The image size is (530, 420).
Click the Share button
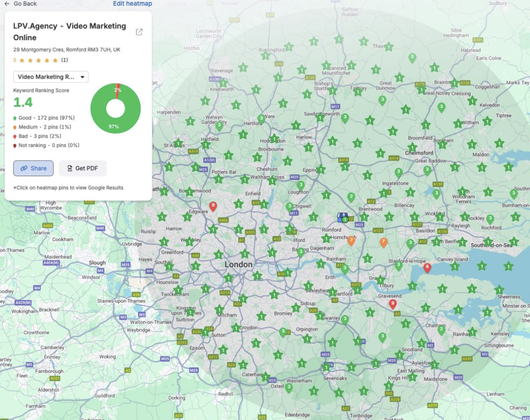(x=33, y=168)
